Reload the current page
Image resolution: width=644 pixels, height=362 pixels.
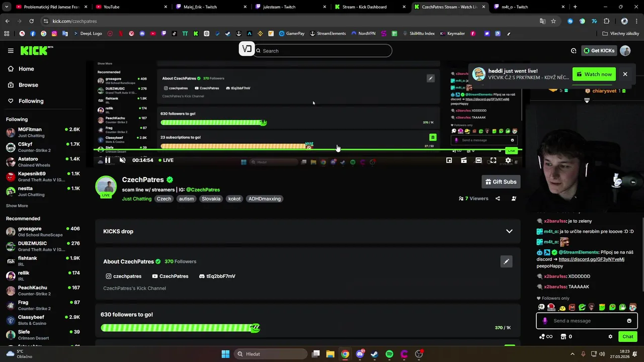pos(31,21)
